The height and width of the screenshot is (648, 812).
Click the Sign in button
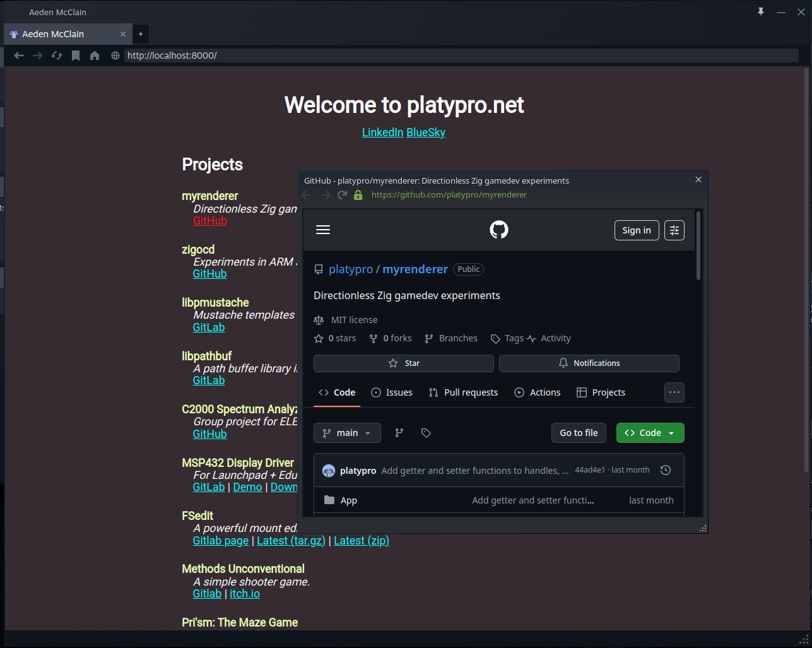[637, 230]
